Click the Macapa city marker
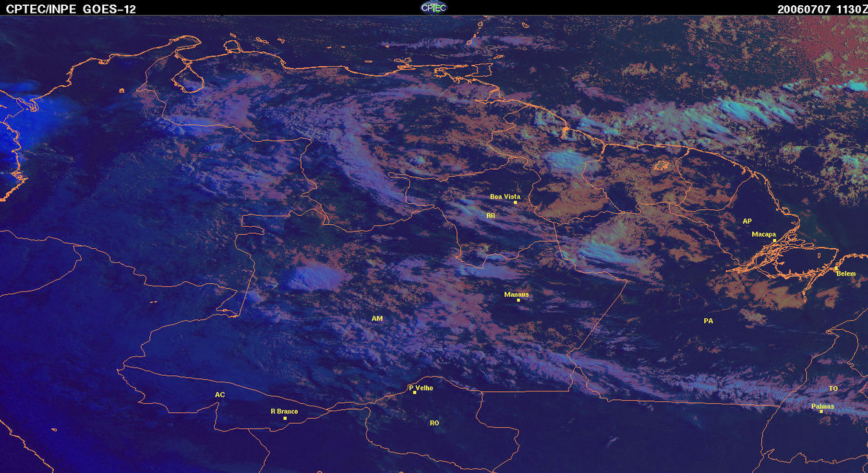Image resolution: width=868 pixels, height=473 pixels. 774,240
